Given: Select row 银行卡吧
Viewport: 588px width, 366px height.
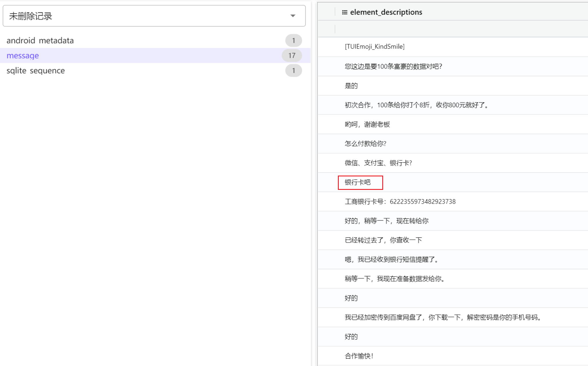Looking at the screenshot, I should pyautogui.click(x=453, y=182).
